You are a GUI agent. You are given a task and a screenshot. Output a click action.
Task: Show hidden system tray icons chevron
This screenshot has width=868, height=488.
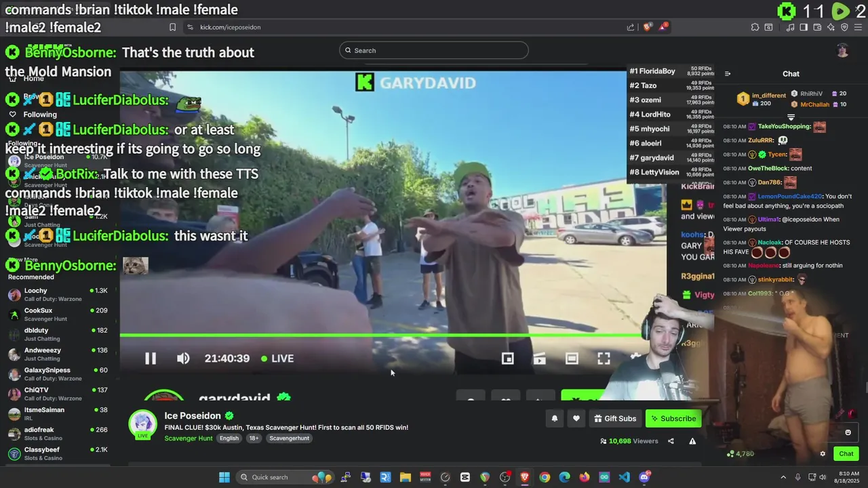pos(783,477)
